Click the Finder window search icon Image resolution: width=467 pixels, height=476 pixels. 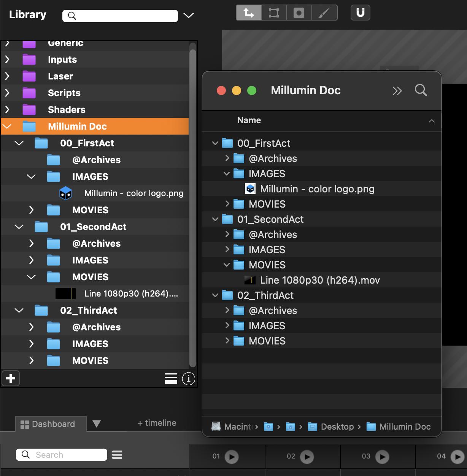(x=421, y=90)
